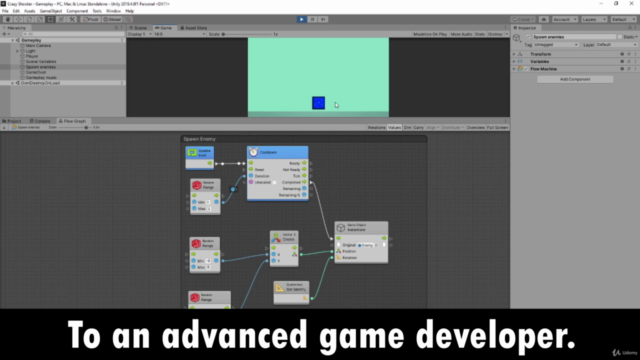
Task: Switch to the Asset Store tab
Action: (194, 28)
